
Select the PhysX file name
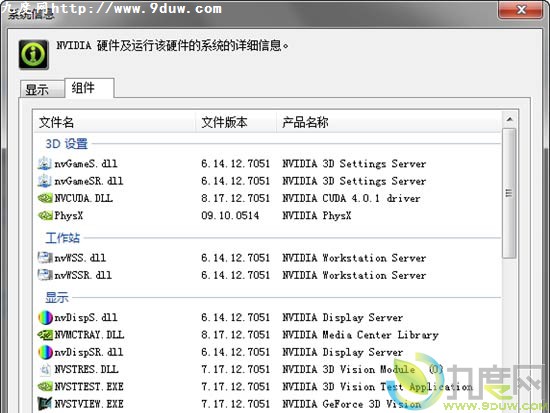(69, 215)
